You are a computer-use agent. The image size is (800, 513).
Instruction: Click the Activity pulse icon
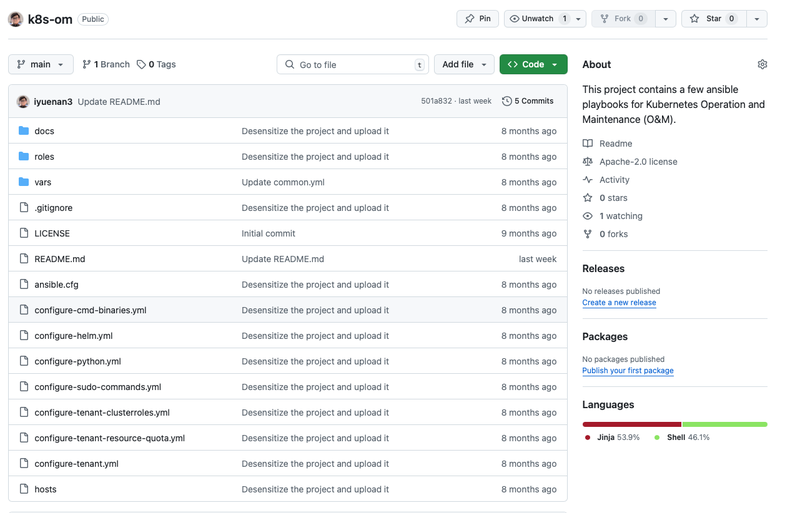[588, 180]
